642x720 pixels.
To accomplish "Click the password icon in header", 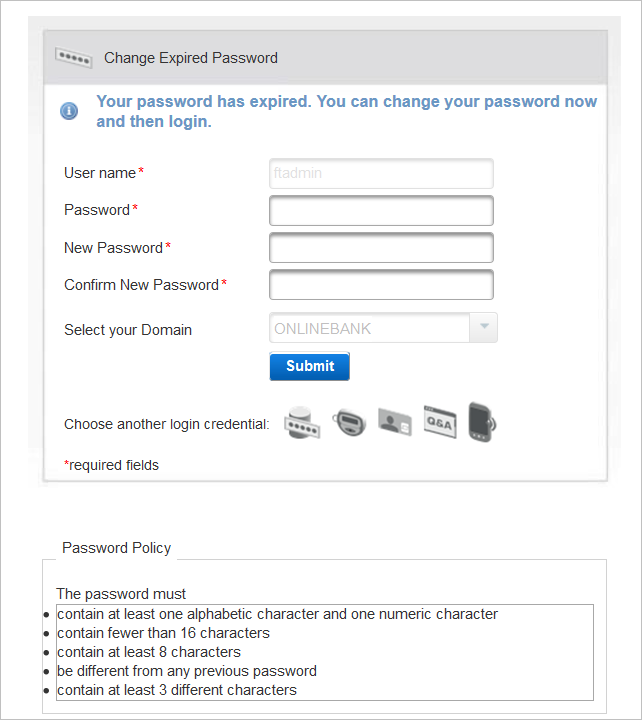I will click(74, 58).
